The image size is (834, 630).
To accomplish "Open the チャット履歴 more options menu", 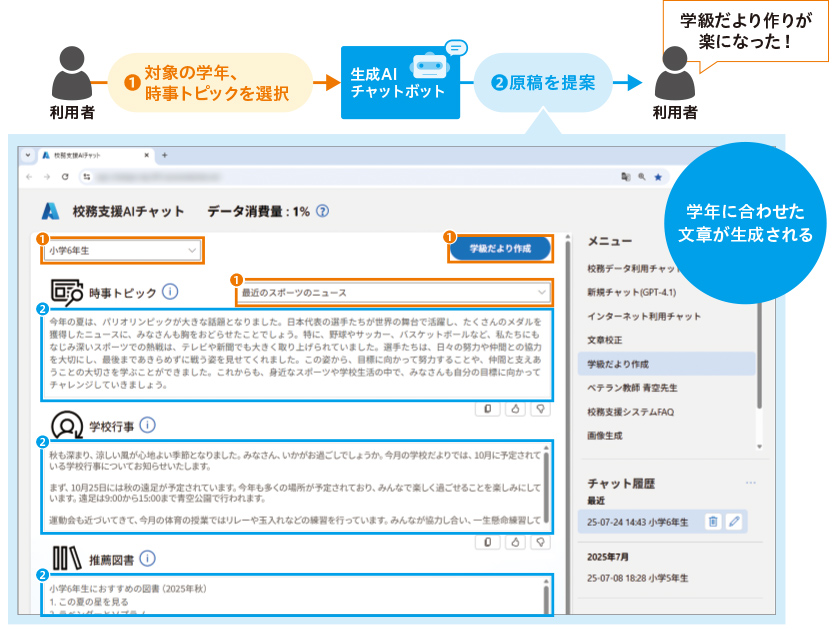I will [x=750, y=483].
